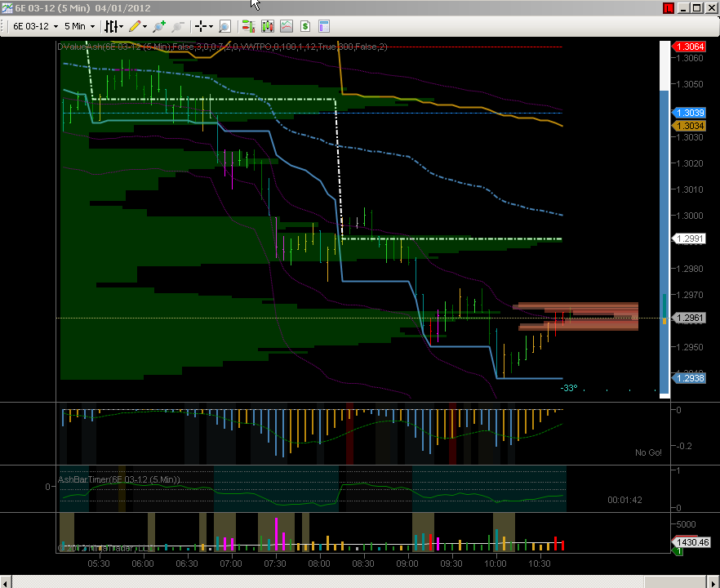The width and height of the screenshot is (720, 588).
Task: Click the red chart link icon in title bar
Action: 668,8
